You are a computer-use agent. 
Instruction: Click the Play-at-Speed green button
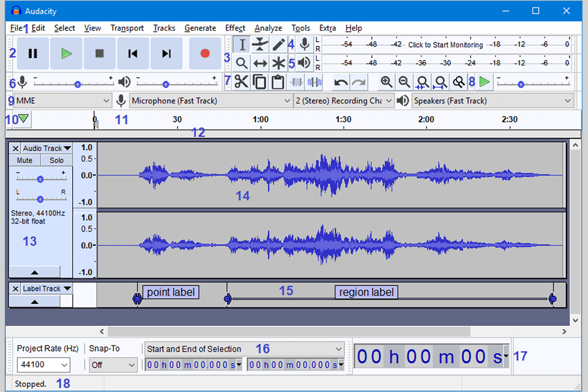click(x=484, y=82)
